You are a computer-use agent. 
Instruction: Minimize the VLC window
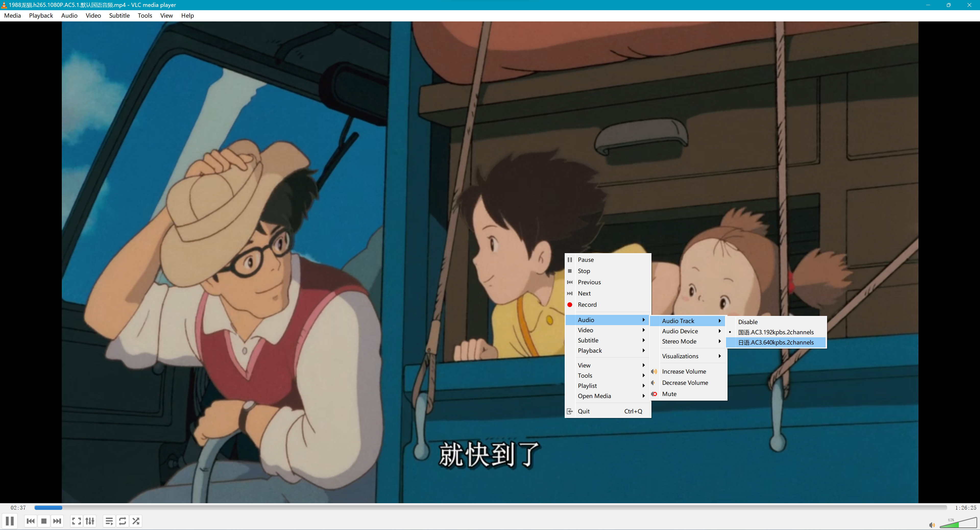(928, 5)
